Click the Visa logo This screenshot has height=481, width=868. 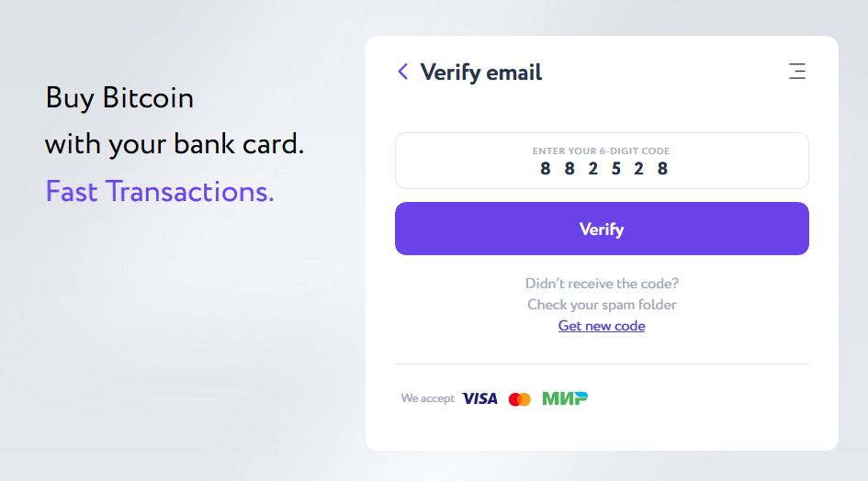(x=480, y=398)
